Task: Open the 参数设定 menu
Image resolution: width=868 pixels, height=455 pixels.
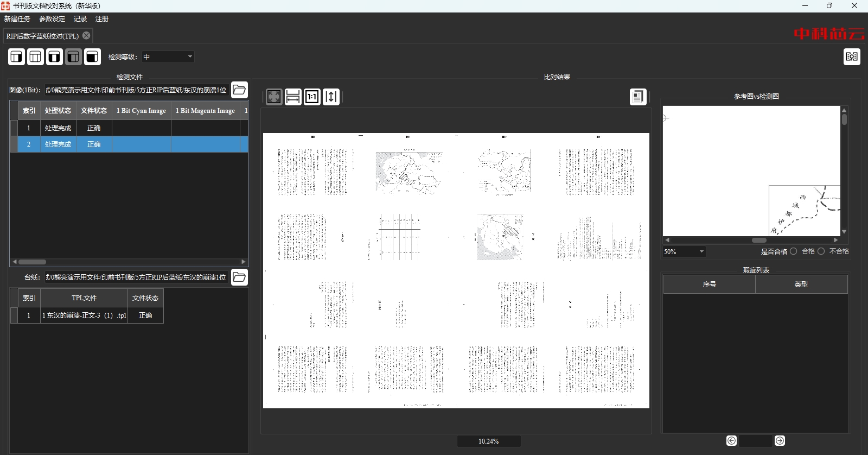Action: [x=52, y=18]
